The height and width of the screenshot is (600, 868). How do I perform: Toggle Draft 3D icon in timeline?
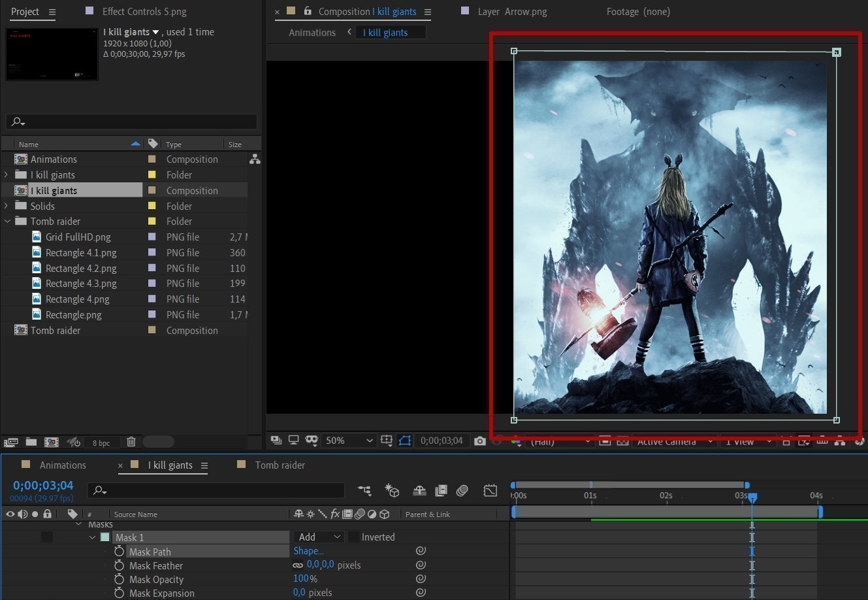coord(392,490)
